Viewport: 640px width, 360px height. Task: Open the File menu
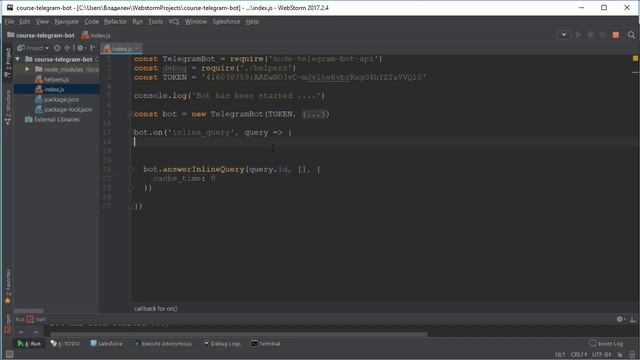(9, 22)
